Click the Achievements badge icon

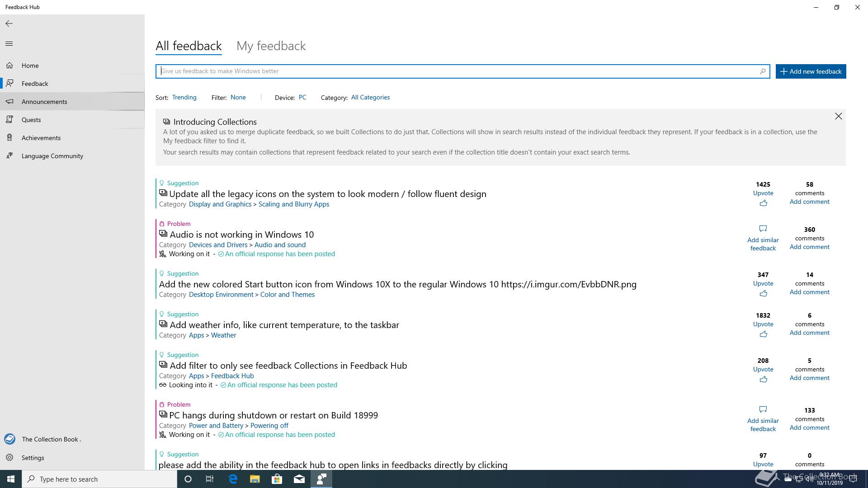pos(9,138)
